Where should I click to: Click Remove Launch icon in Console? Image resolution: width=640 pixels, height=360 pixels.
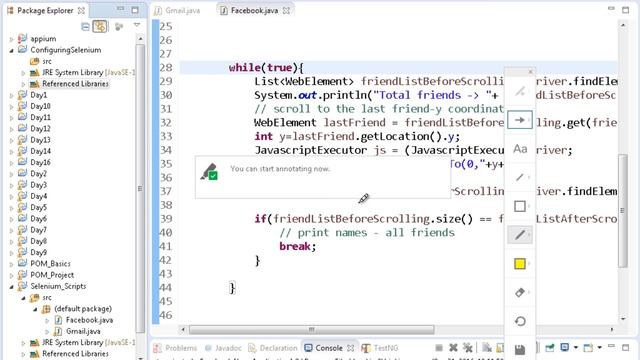453,348
